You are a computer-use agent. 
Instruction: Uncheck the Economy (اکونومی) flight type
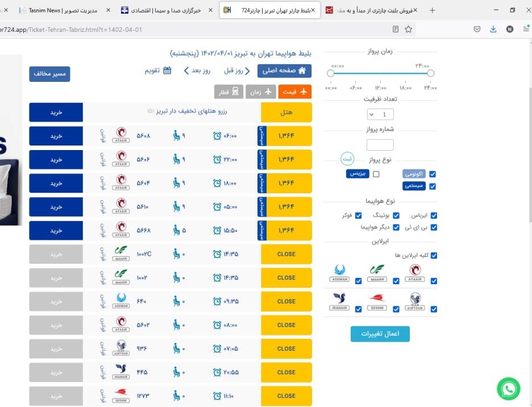click(x=433, y=174)
